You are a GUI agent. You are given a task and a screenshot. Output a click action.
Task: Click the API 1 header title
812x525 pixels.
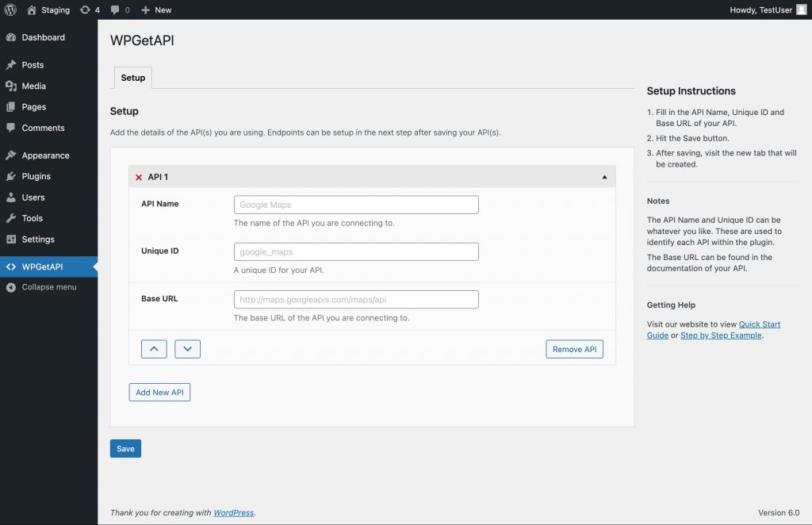pos(158,177)
